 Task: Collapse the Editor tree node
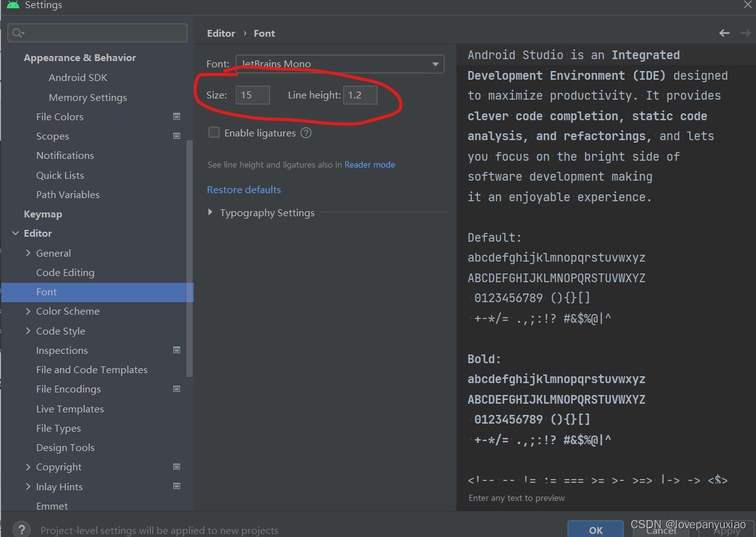click(x=16, y=233)
